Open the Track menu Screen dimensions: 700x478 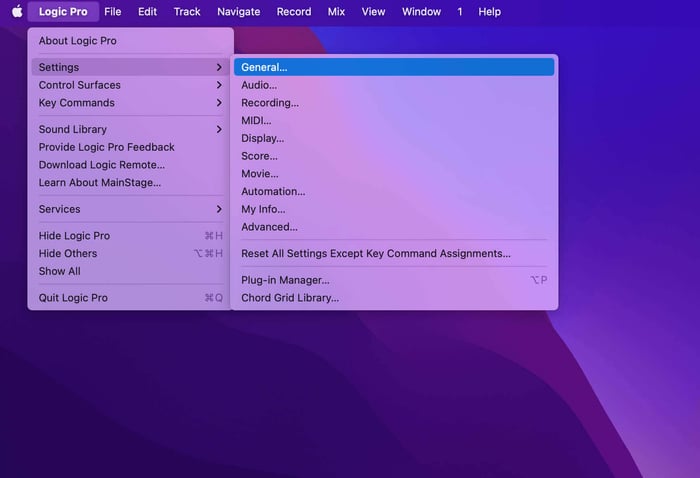[x=187, y=12]
